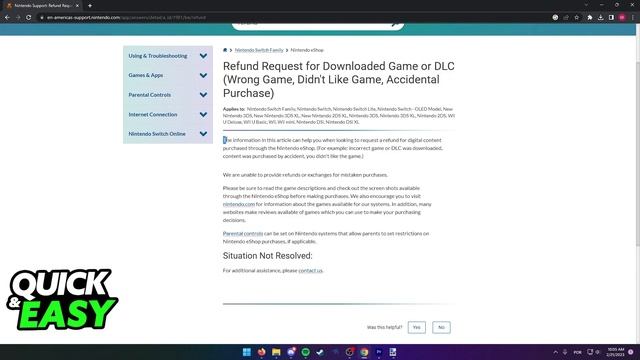This screenshot has width=640, height=360.
Task: Open Firefox from the taskbar
Action: 261,352
